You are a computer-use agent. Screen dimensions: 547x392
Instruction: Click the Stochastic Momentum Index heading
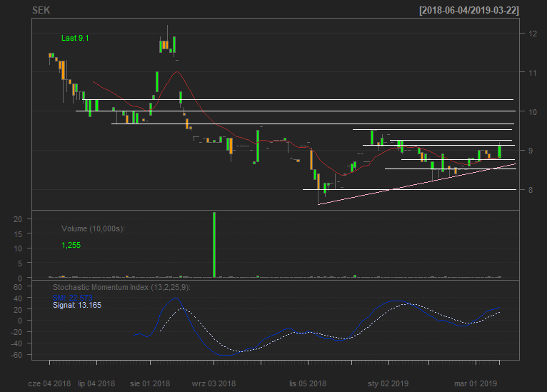(121, 287)
